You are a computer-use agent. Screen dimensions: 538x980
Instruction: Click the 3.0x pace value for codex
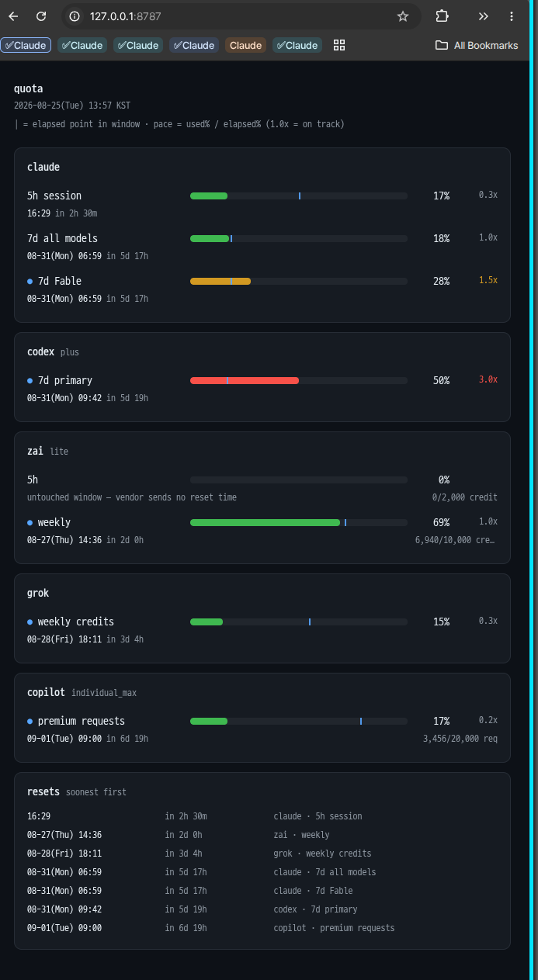coord(488,379)
